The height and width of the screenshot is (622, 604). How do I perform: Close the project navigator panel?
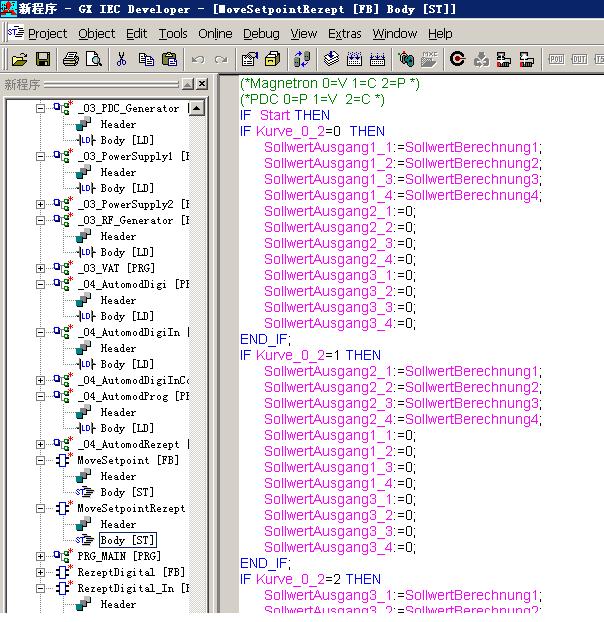pyautogui.click(x=202, y=84)
